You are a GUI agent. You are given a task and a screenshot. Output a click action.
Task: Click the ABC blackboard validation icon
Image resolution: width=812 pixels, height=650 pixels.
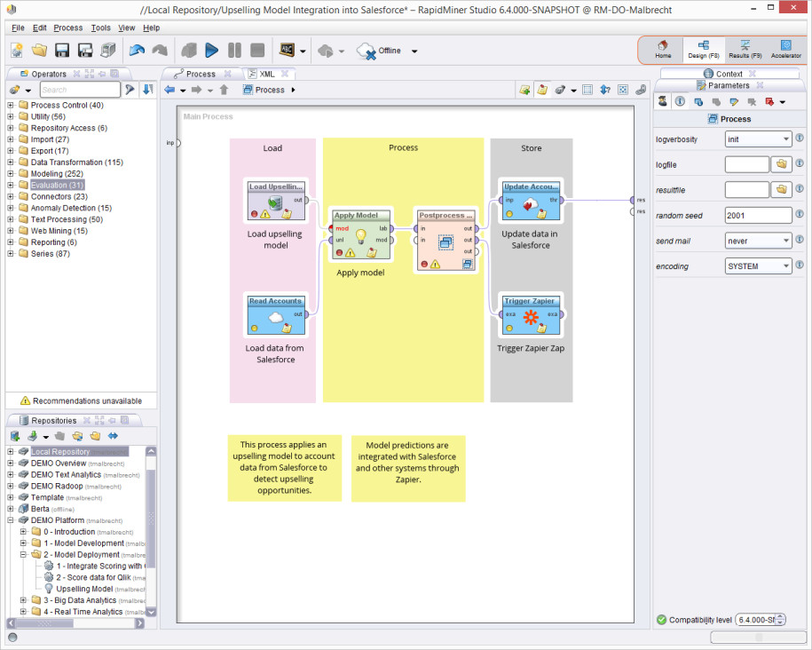pos(287,50)
